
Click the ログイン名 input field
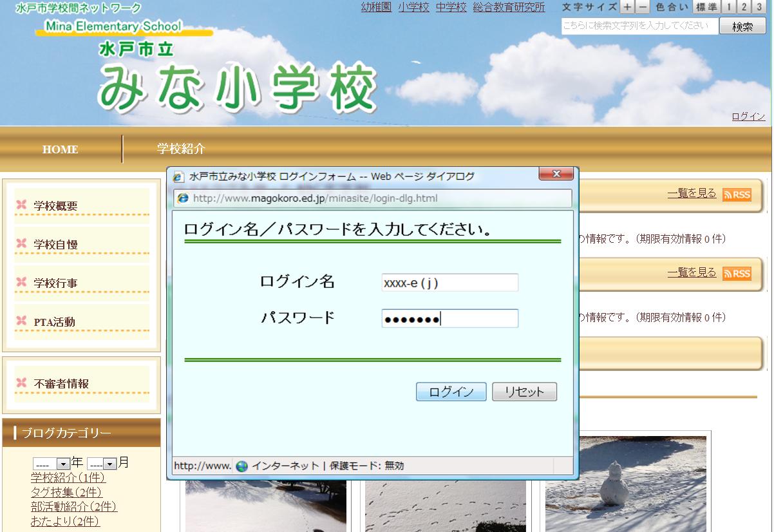coord(450,283)
